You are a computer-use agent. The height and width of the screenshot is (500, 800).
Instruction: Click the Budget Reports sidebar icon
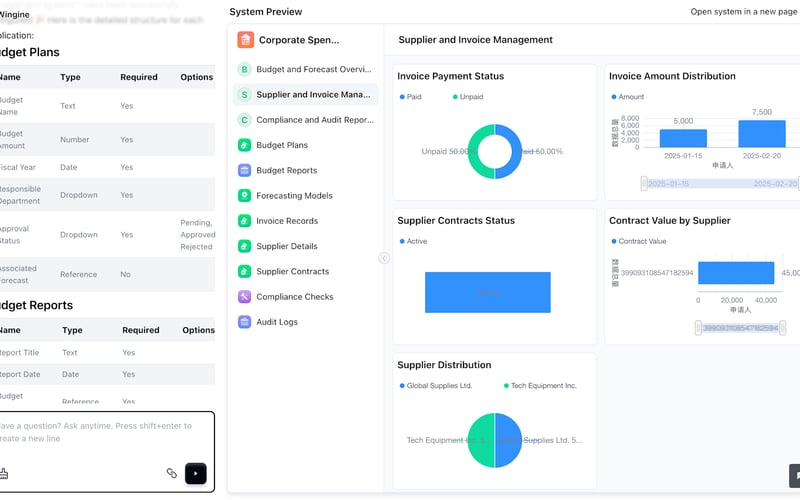point(245,170)
